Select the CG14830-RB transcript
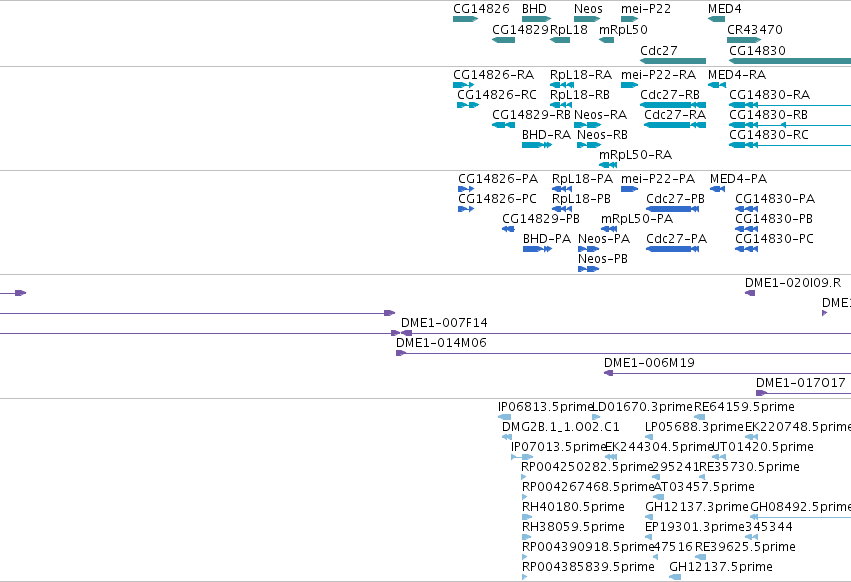This screenshot has height=582, width=851. click(790, 125)
